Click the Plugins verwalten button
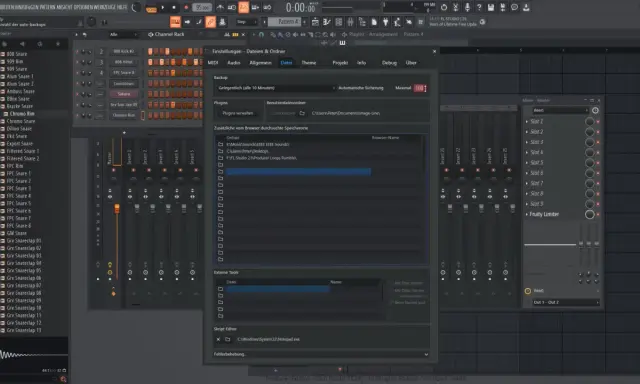This screenshot has height=384, width=640. 238,113
